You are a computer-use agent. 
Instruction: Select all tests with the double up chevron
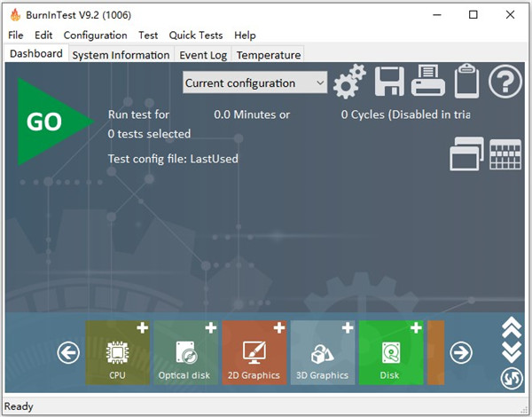(x=512, y=327)
